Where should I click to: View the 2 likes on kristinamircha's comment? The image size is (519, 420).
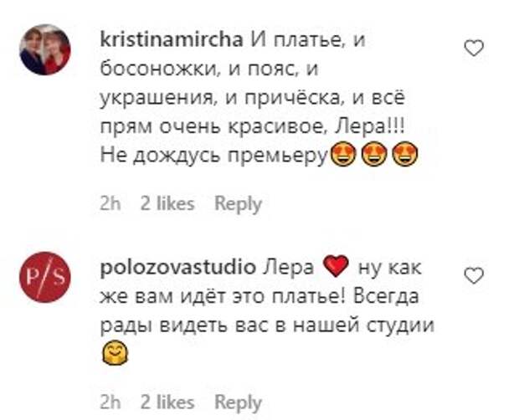click(x=167, y=203)
